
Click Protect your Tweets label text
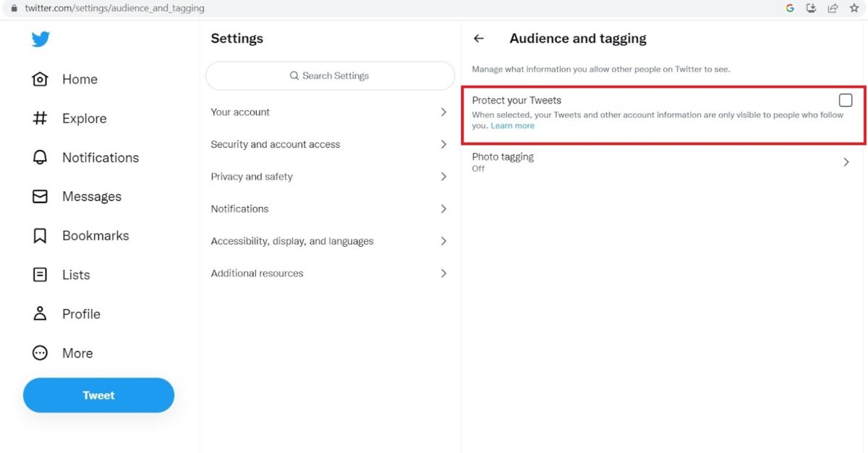(516, 101)
